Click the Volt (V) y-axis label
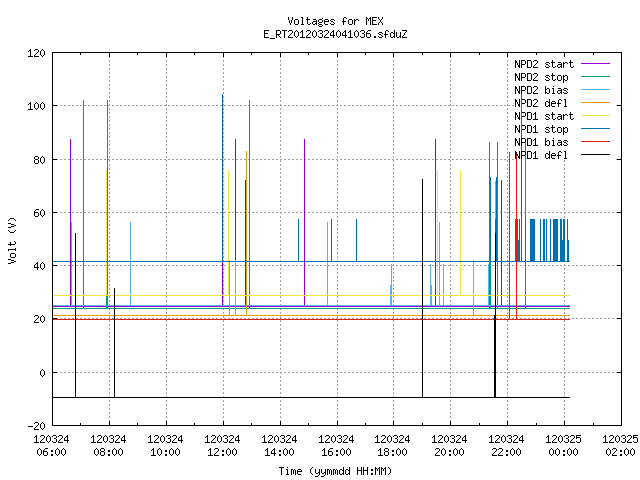Viewport: 640px width, 480px height. coord(13,240)
